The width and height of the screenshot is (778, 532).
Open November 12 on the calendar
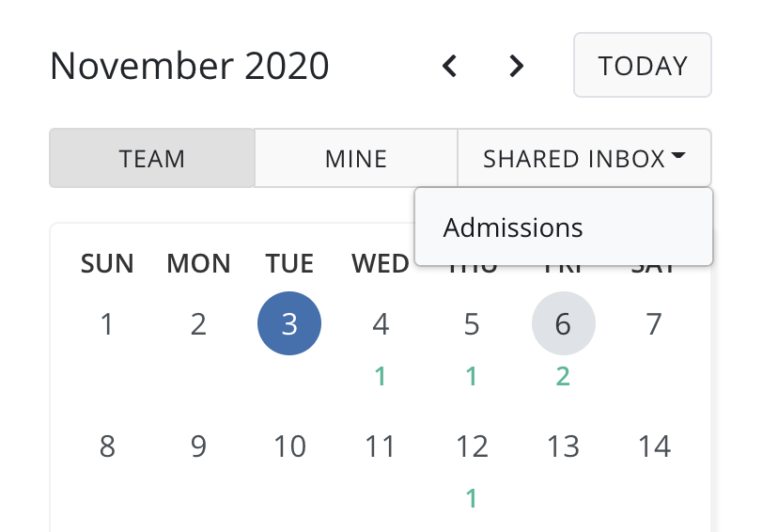[472, 446]
